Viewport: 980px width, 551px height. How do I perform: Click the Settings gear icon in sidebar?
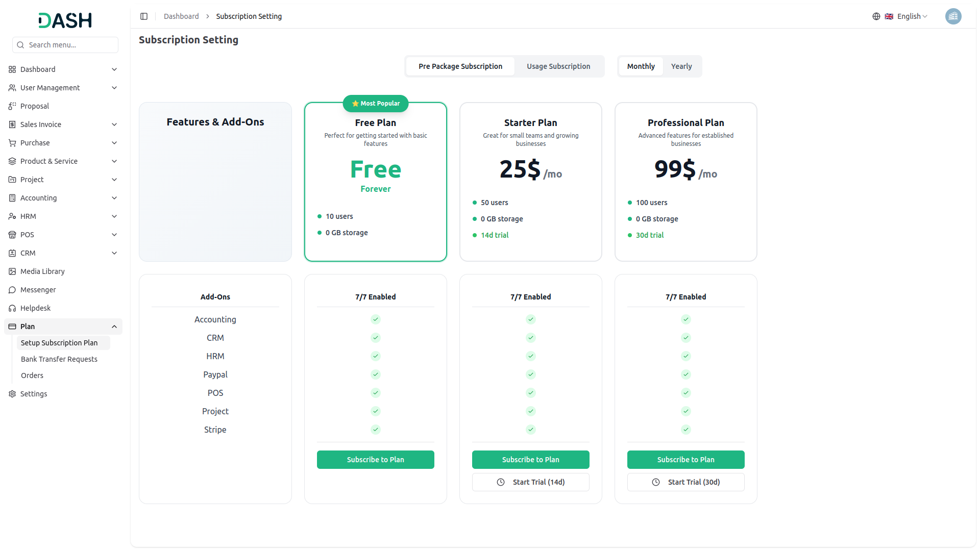(12, 394)
